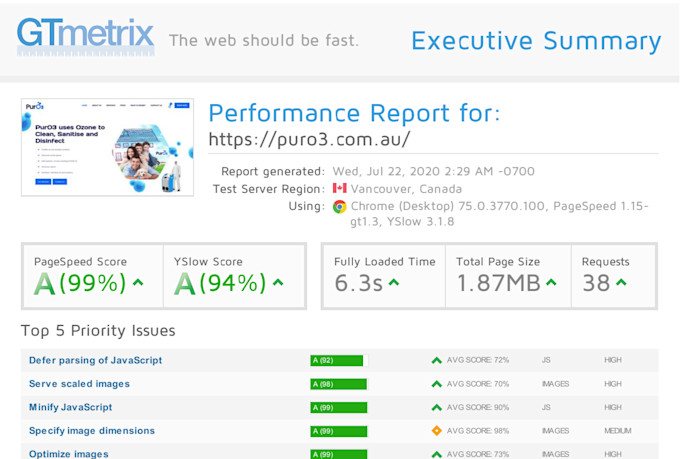This screenshot has height=459, width=680.
Task: Click the Performance Report for heading
Action: point(354,114)
